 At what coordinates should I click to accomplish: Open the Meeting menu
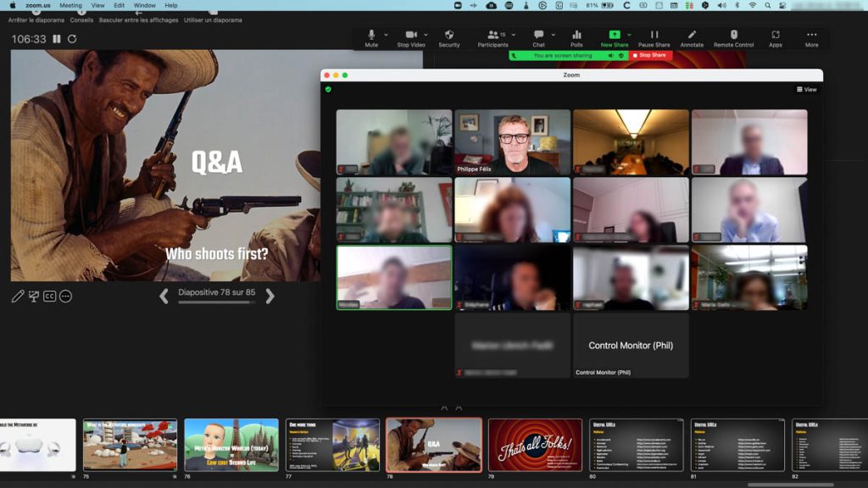70,5
